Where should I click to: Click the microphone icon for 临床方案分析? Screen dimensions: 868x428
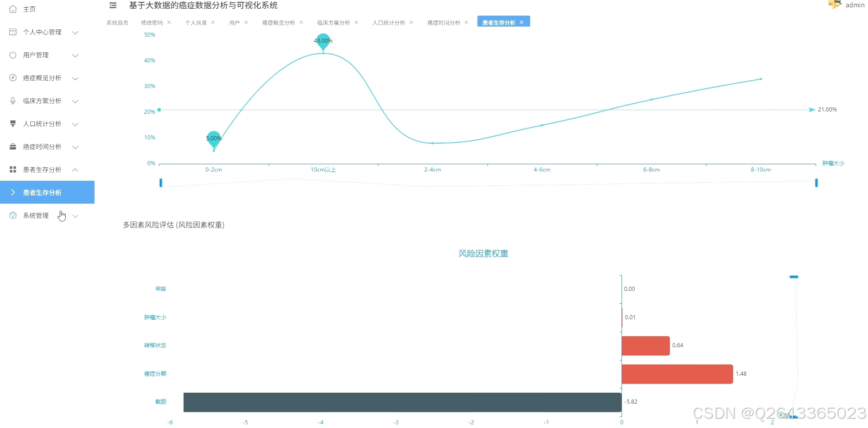[x=13, y=100]
